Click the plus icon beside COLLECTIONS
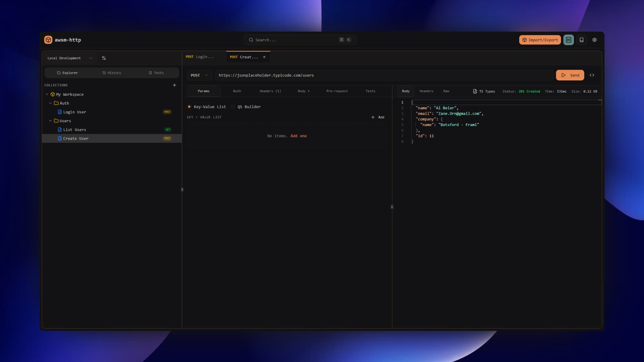Image resolution: width=644 pixels, height=362 pixels. (x=174, y=85)
